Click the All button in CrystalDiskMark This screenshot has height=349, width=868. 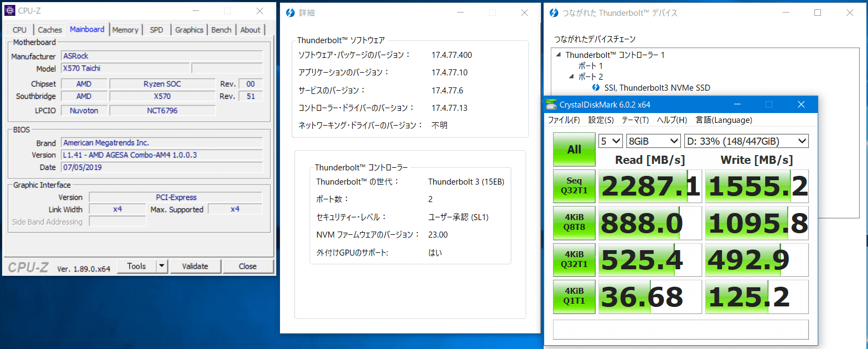574,150
